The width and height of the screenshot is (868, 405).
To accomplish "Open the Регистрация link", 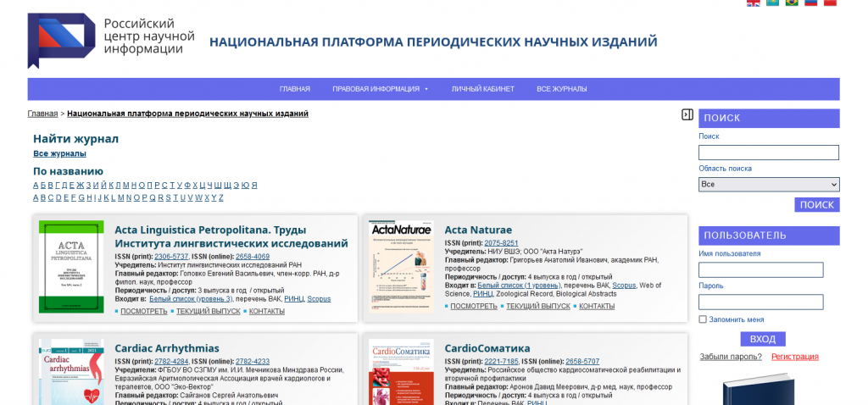I will (x=795, y=357).
